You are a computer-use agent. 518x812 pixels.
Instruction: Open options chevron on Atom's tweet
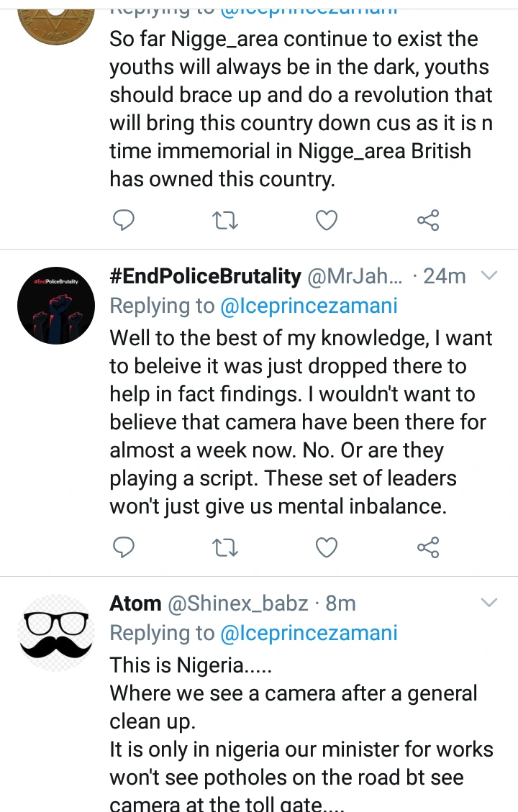click(x=489, y=603)
